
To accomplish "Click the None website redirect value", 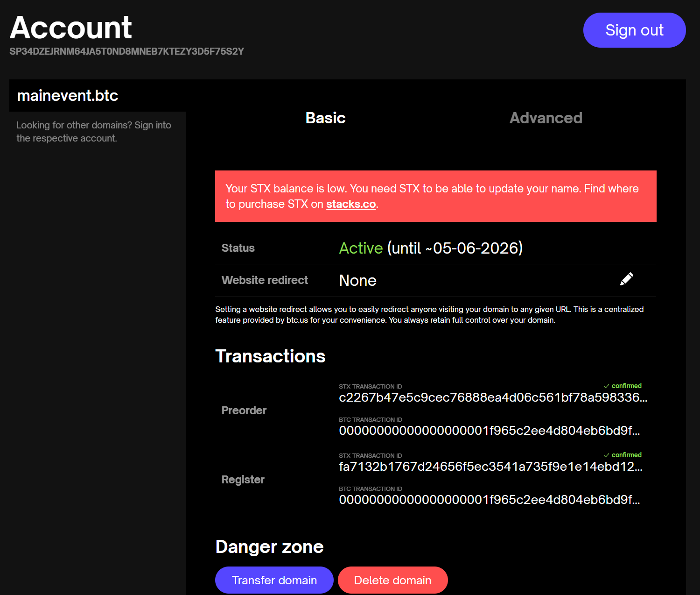I will point(357,280).
